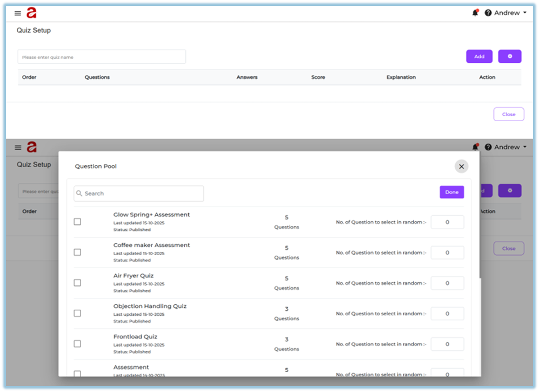Focus the 'Please enter quiz name' field
This screenshot has width=539, height=392.
tap(102, 57)
